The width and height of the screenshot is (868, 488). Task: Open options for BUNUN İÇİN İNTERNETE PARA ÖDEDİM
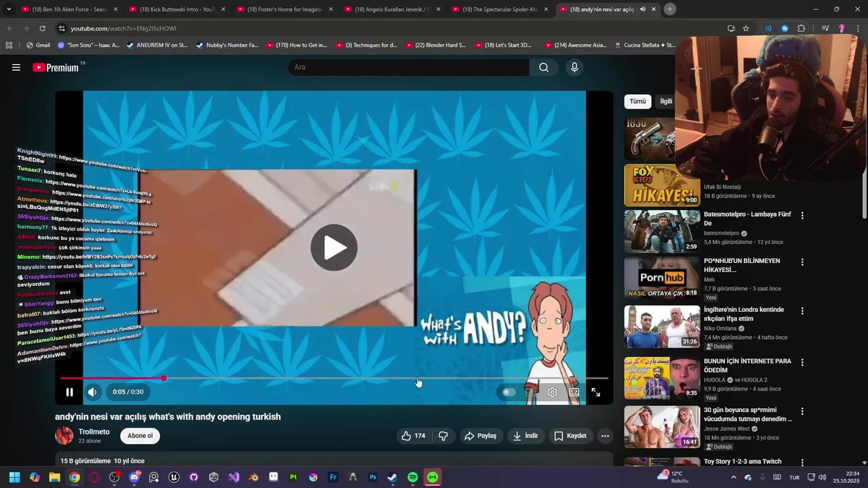pyautogui.click(x=802, y=362)
